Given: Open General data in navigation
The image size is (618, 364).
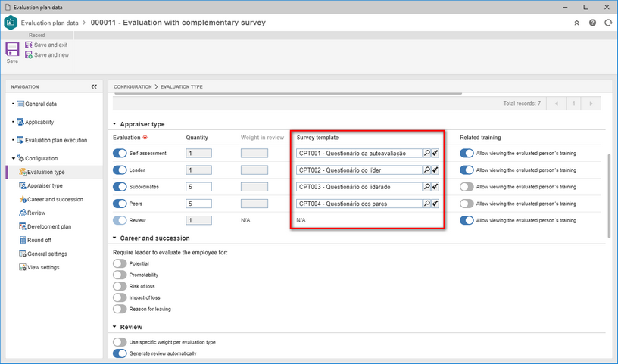Looking at the screenshot, I should click(x=36, y=104).
